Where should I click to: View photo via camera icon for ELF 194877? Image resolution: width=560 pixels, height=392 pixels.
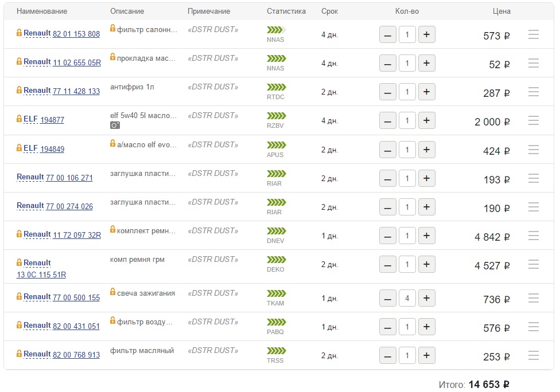point(115,125)
